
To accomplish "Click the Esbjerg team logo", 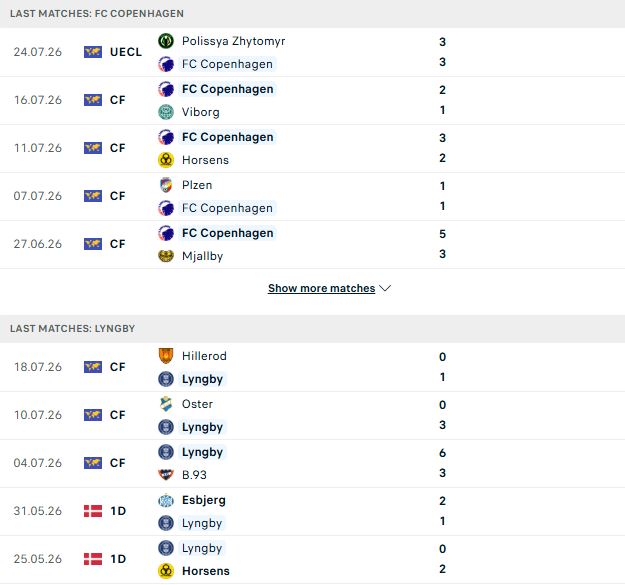I will pos(166,500).
